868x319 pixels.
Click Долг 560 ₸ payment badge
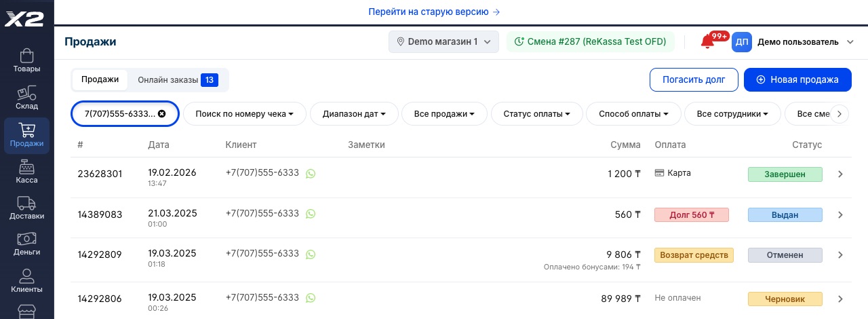point(692,215)
